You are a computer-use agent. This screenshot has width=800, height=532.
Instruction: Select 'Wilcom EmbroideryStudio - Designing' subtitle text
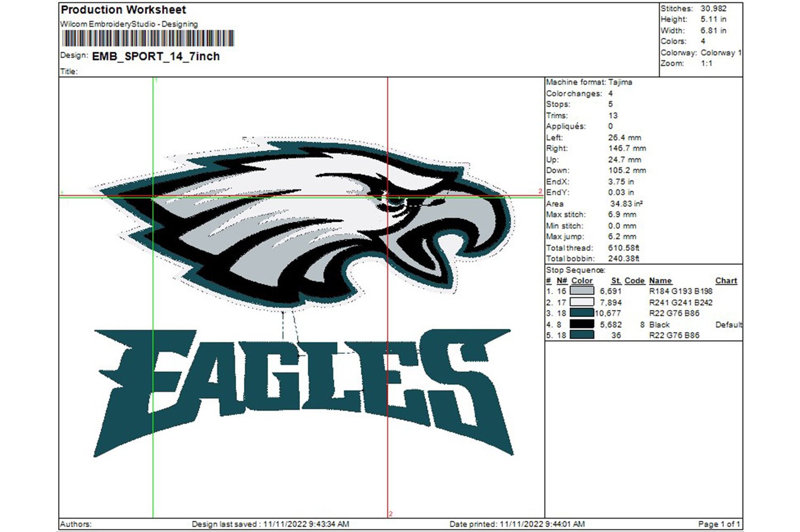pyautogui.click(x=129, y=24)
